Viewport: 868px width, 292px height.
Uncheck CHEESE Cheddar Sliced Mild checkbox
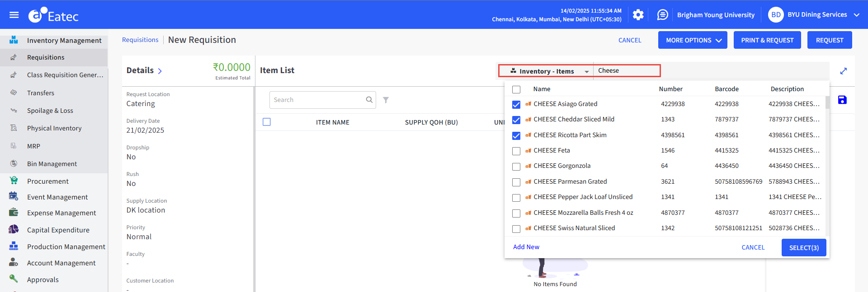(516, 120)
